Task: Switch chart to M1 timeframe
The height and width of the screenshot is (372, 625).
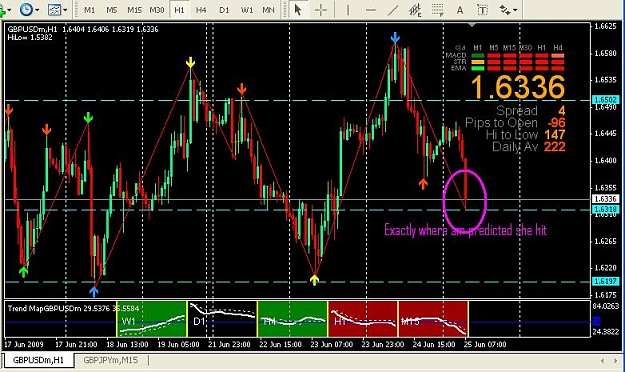Action: tap(90, 10)
